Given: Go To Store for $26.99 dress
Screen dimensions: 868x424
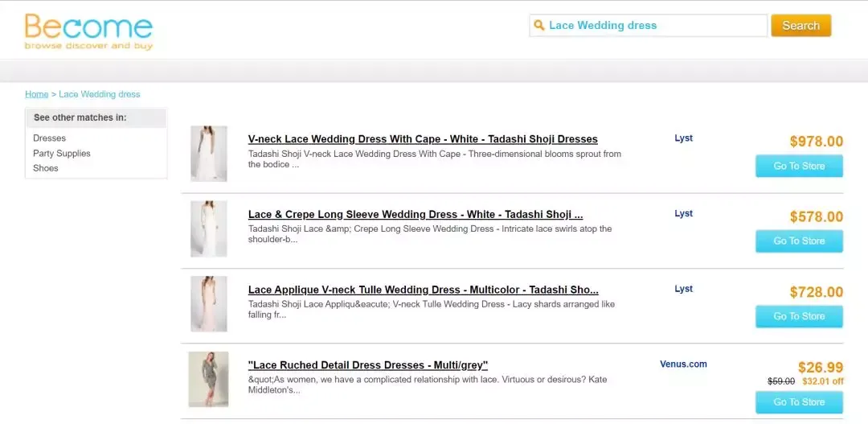Looking at the screenshot, I should pos(799,402).
